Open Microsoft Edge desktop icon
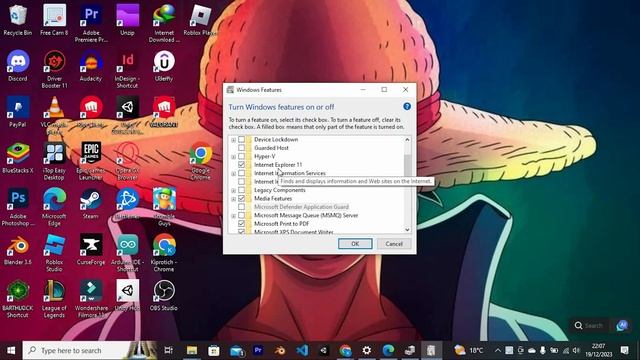The height and width of the screenshot is (360, 640). tap(54, 207)
